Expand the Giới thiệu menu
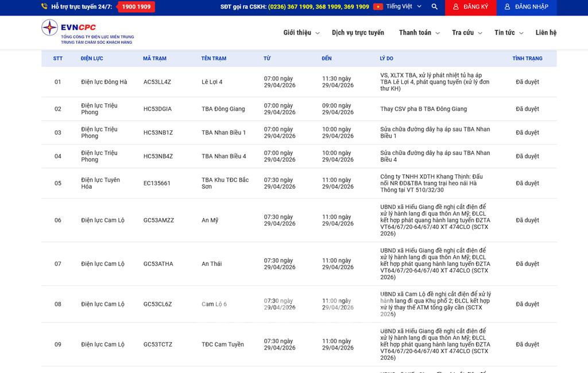Screen dimensions: 588x373 point(301,33)
